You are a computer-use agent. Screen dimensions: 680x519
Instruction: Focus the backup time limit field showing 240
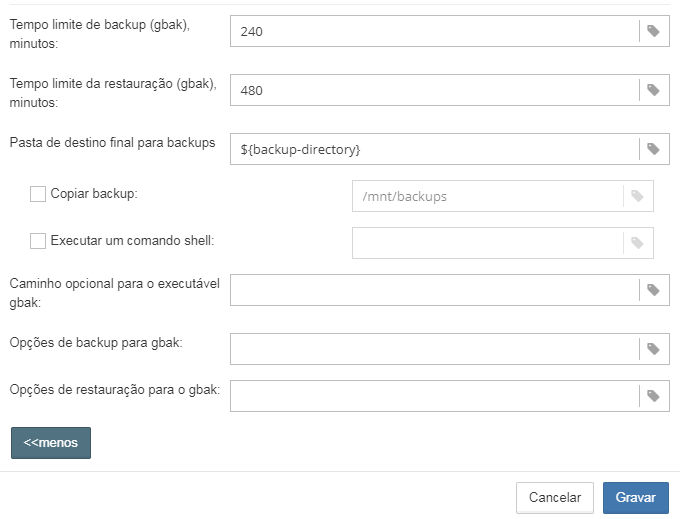coord(434,31)
